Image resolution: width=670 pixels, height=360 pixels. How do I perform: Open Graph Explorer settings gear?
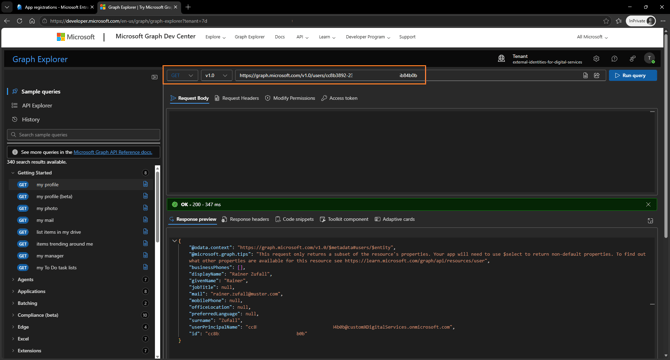pyautogui.click(x=596, y=59)
